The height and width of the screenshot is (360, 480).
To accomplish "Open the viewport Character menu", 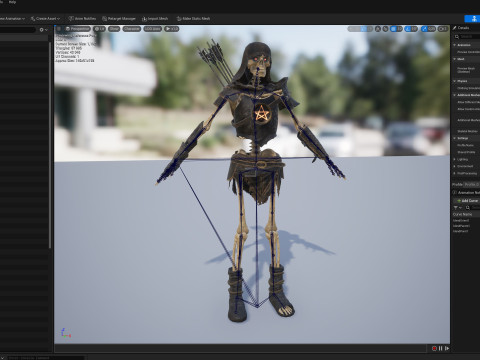I will [131, 29].
